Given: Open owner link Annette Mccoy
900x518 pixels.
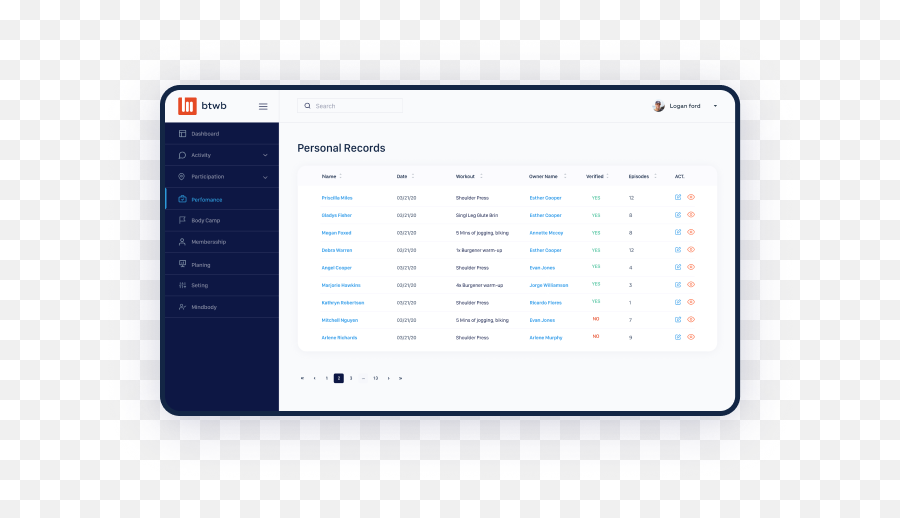Looking at the screenshot, I should (546, 233).
